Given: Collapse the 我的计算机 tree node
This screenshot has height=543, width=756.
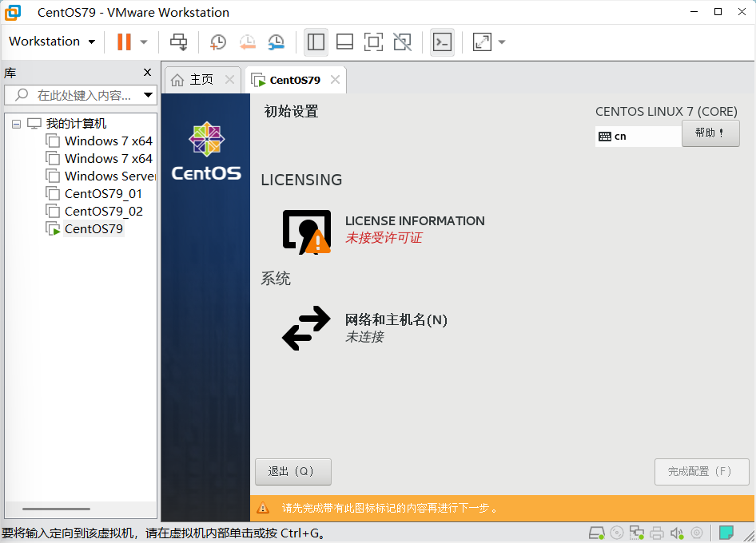Looking at the screenshot, I should point(17,124).
